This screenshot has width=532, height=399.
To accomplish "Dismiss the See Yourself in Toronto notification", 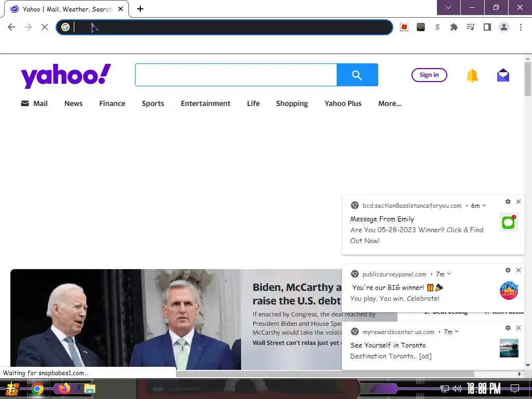I will (x=518, y=328).
